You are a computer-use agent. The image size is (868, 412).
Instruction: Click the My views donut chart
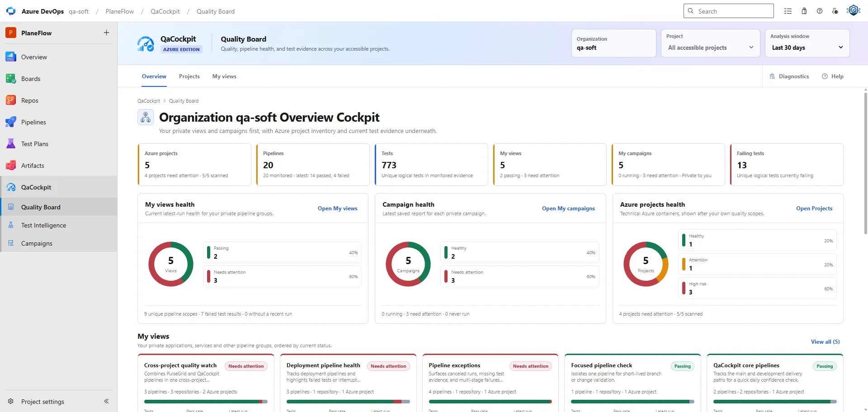[x=171, y=264]
